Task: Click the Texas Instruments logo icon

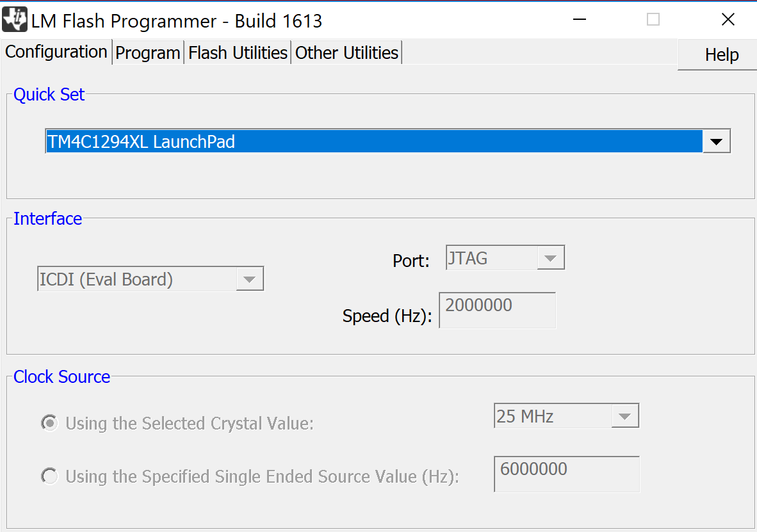Action: pyautogui.click(x=15, y=20)
